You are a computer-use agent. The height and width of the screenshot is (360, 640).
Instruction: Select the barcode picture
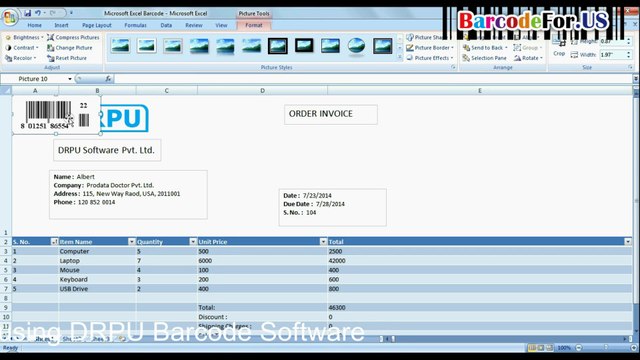56,115
